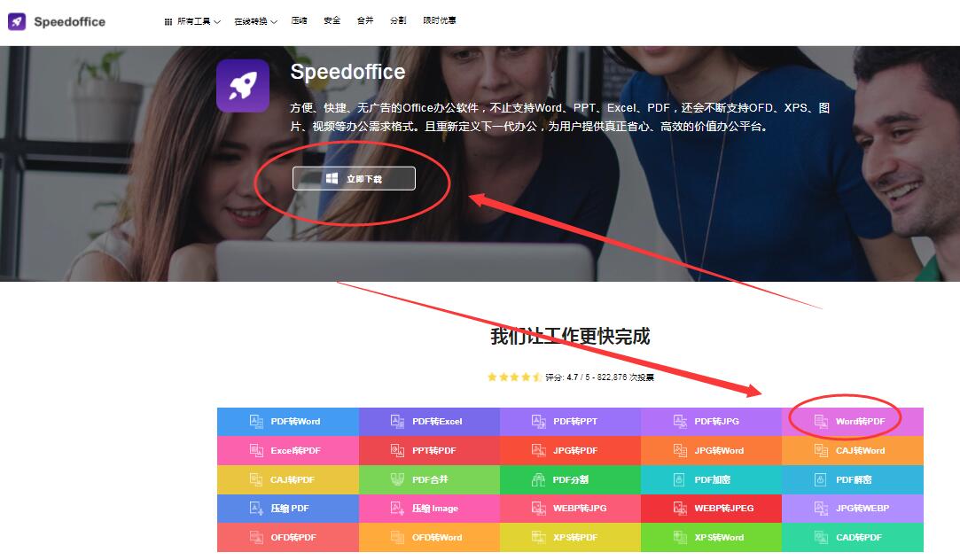The height and width of the screenshot is (560, 960).
Task: Select the 分割 split menu item
Action: 398,20
